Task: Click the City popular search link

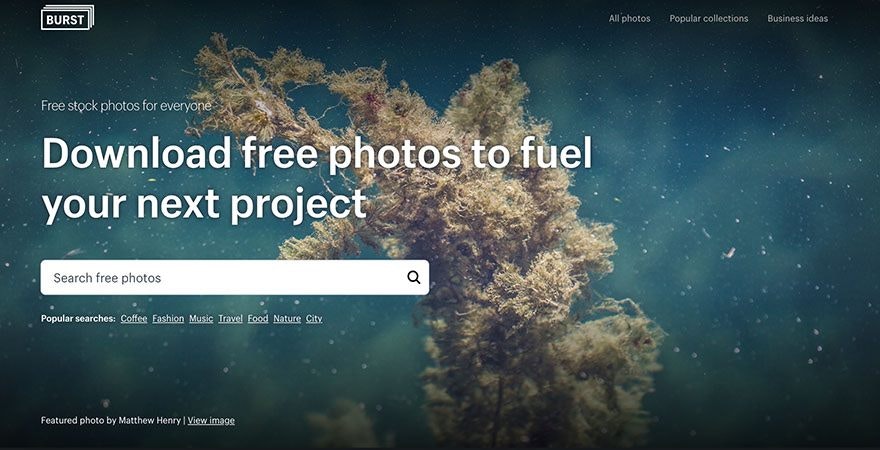Action: click(314, 318)
